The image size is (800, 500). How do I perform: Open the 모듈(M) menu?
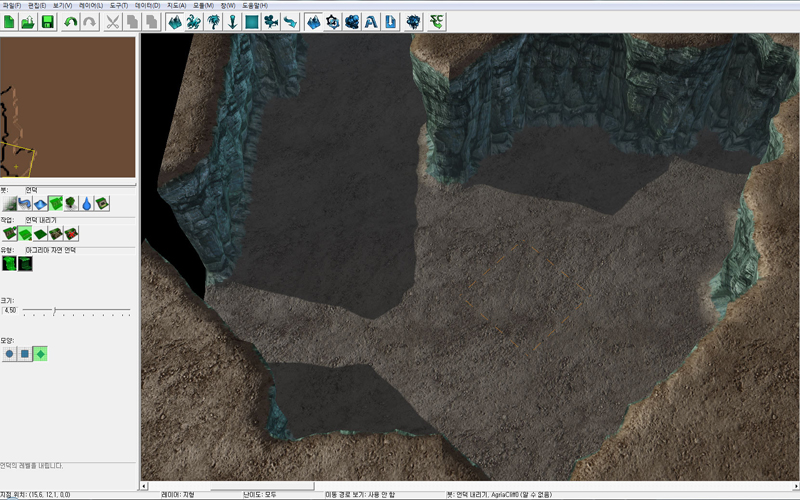[x=203, y=5]
